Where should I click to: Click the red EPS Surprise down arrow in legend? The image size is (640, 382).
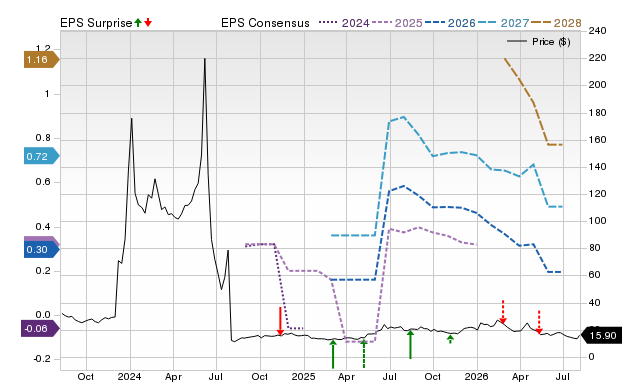[148, 22]
